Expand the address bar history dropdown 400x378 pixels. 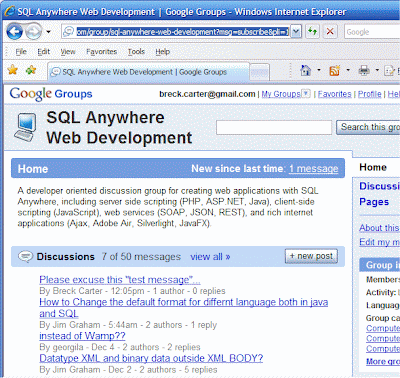click(x=296, y=32)
